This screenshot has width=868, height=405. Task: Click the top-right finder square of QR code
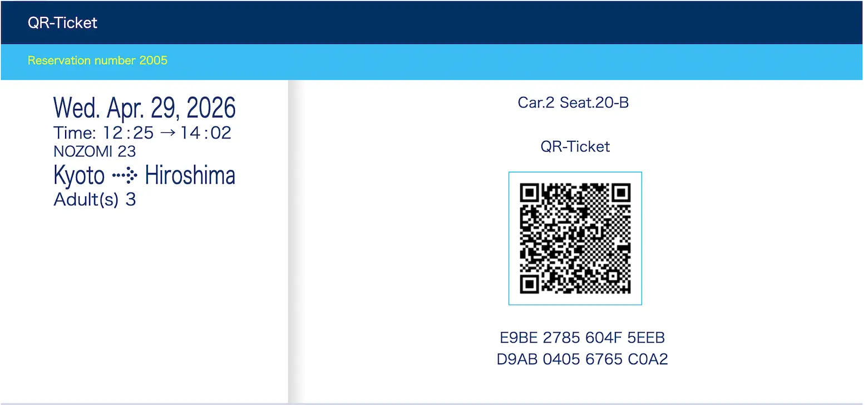click(x=622, y=192)
